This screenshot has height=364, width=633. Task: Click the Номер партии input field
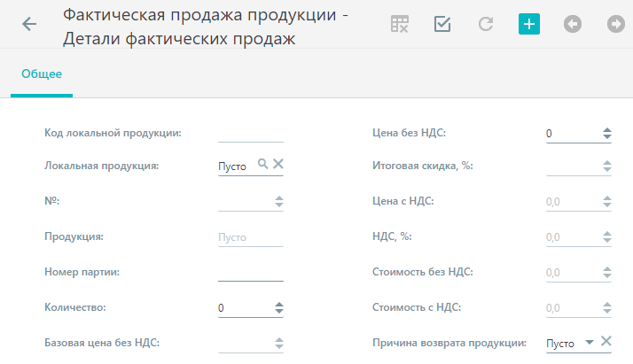point(251,273)
